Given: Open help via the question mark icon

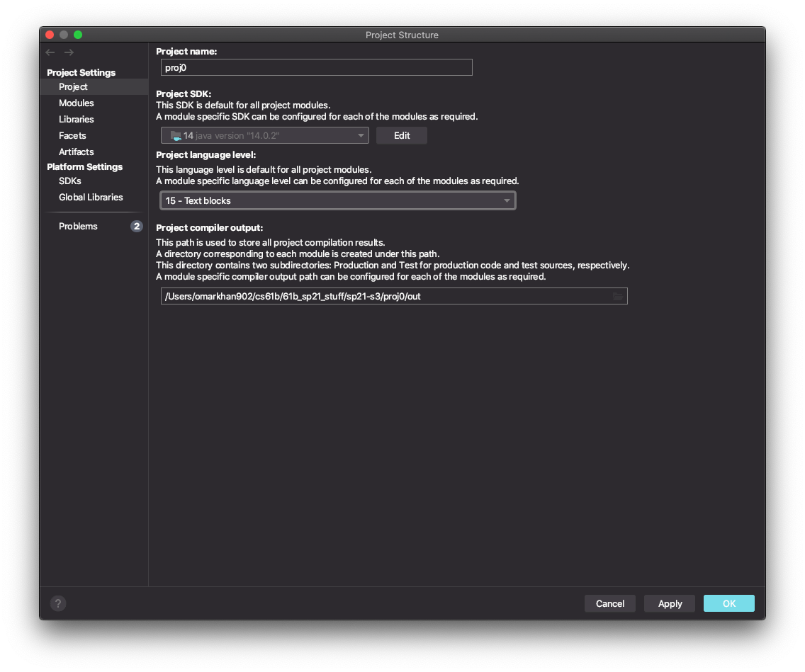Looking at the screenshot, I should click(57, 603).
